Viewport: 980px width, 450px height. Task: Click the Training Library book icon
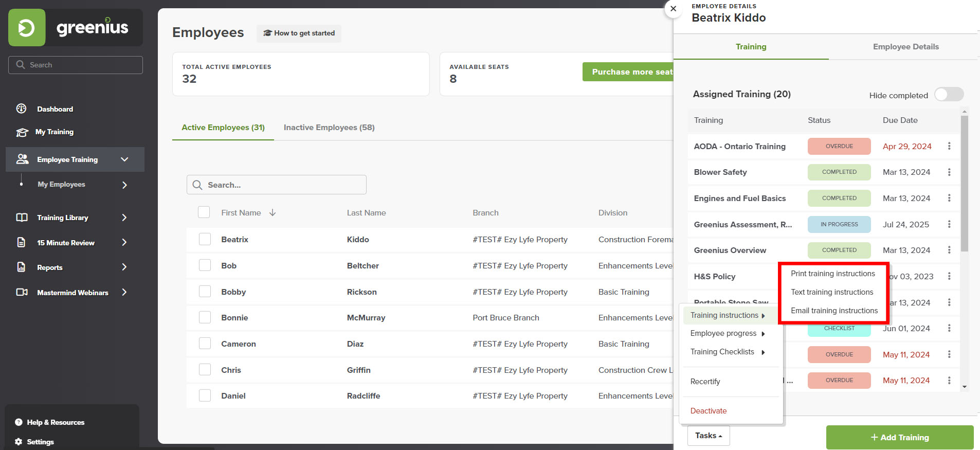22,218
